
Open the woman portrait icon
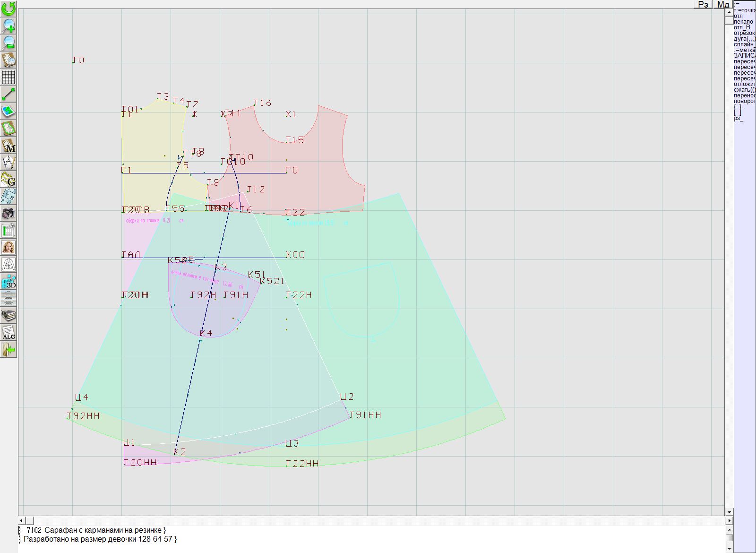coord(9,247)
